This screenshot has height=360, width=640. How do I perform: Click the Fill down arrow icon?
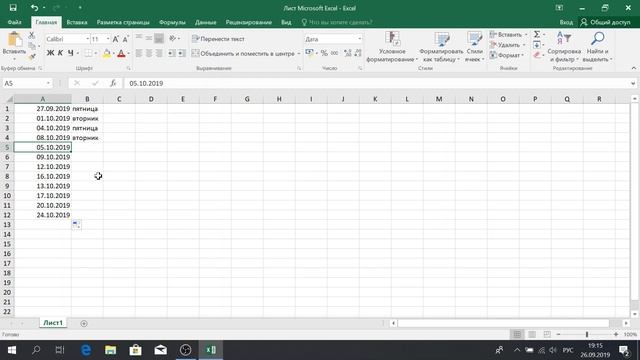537,45
